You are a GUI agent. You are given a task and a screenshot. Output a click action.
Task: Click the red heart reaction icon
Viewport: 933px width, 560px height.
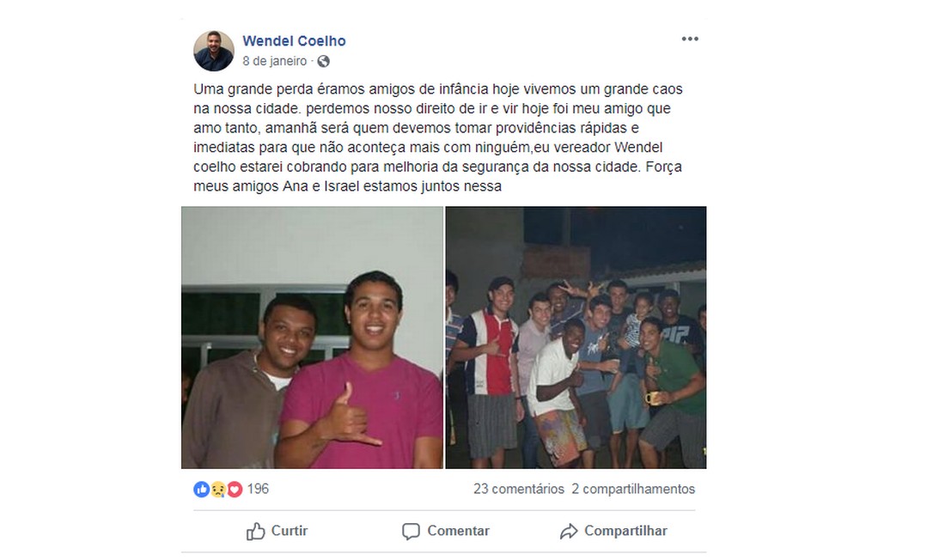pos(235,490)
